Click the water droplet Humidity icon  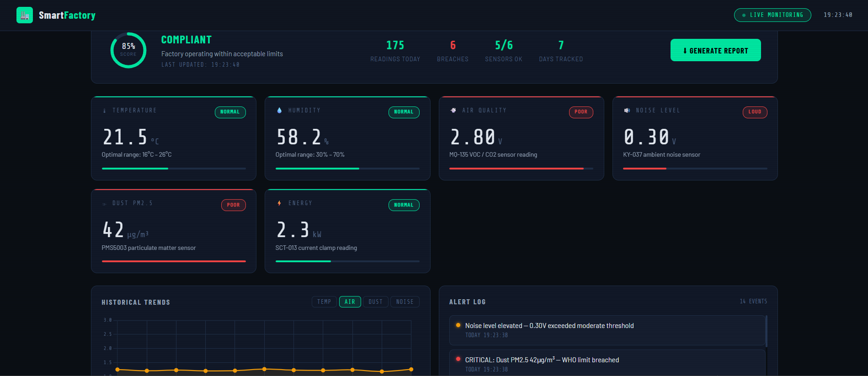click(x=279, y=111)
